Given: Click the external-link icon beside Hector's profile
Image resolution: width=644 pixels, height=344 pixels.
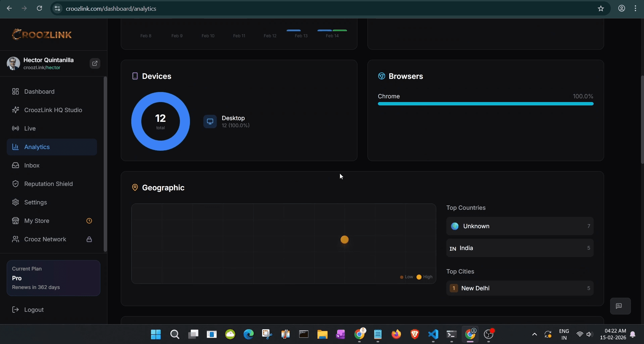Looking at the screenshot, I should click(x=95, y=63).
